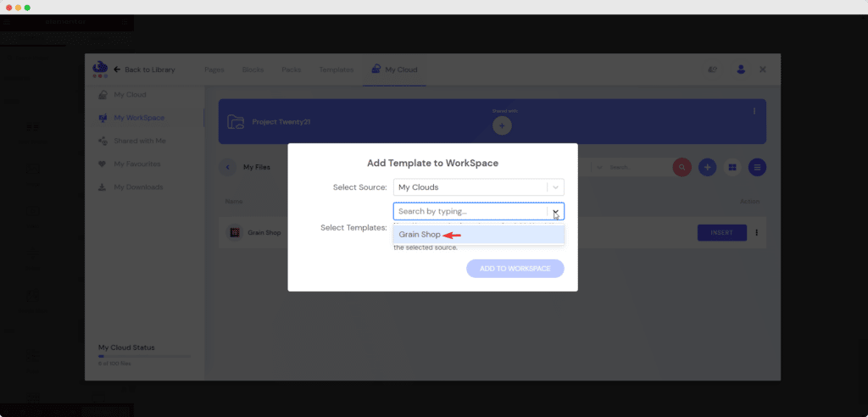
Task: Open the Templates tab
Action: coord(336,69)
